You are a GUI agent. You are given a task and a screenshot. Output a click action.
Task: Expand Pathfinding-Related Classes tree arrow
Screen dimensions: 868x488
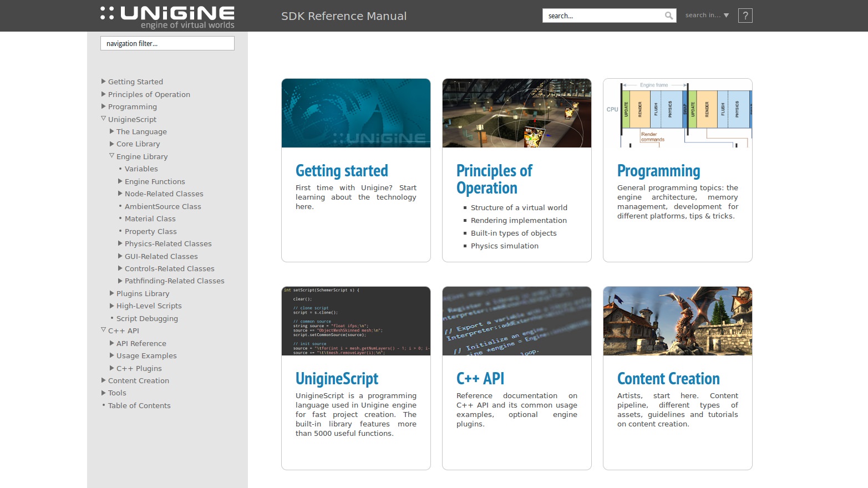120,281
